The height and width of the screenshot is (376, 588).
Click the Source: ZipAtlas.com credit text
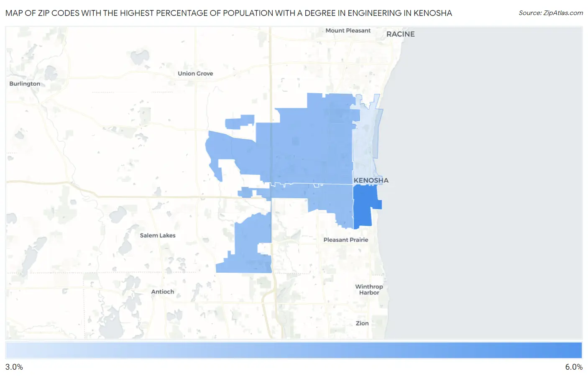tap(551, 13)
